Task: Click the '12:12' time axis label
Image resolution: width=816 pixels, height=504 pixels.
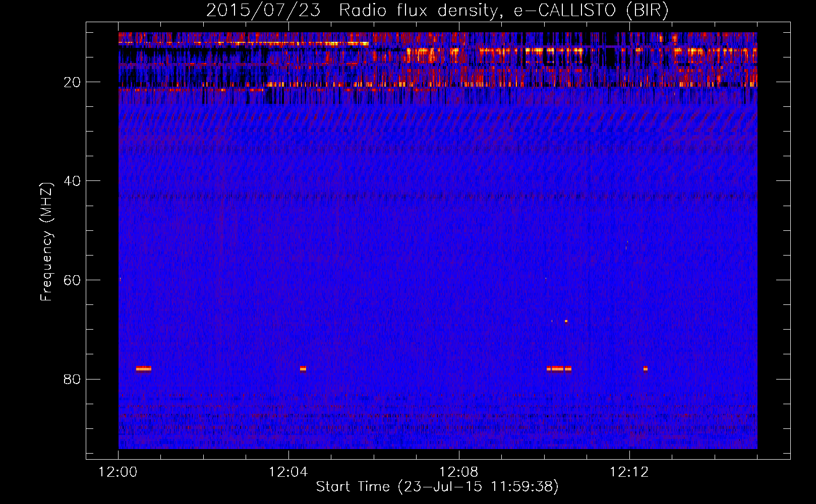Action: tap(629, 472)
